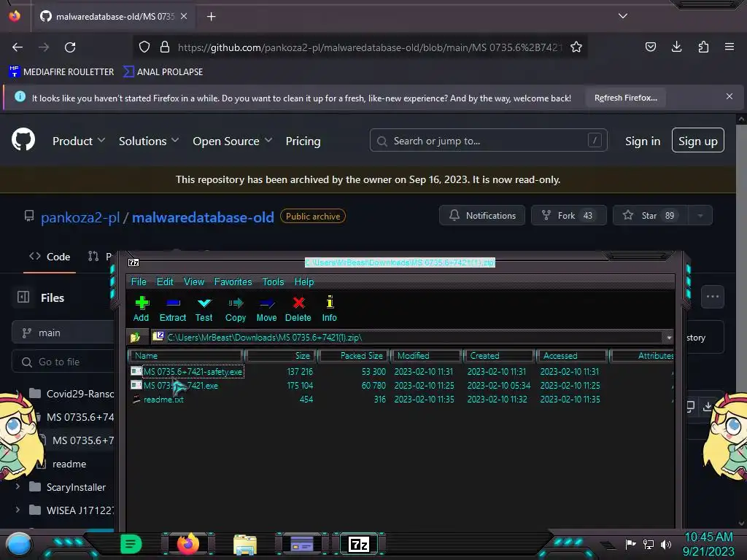Expand the ScaryInstaller folder
Image resolution: width=747 pixels, height=560 pixels.
click(18, 486)
